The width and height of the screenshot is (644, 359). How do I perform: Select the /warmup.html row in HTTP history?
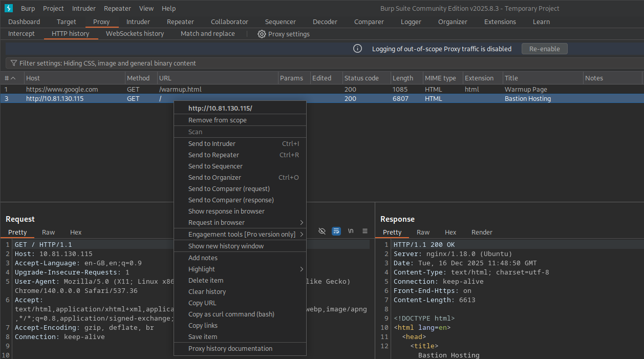pyautogui.click(x=77, y=89)
